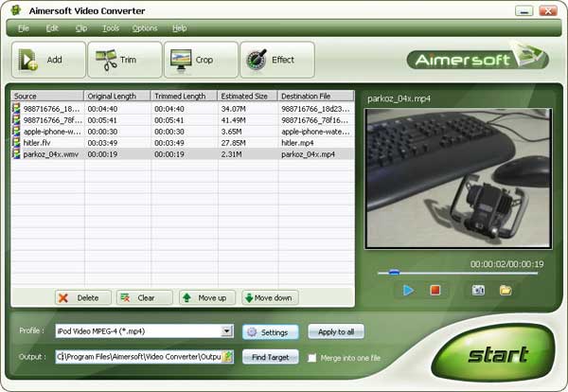
Task: Click estimated size 2.31M
Action: click(232, 154)
